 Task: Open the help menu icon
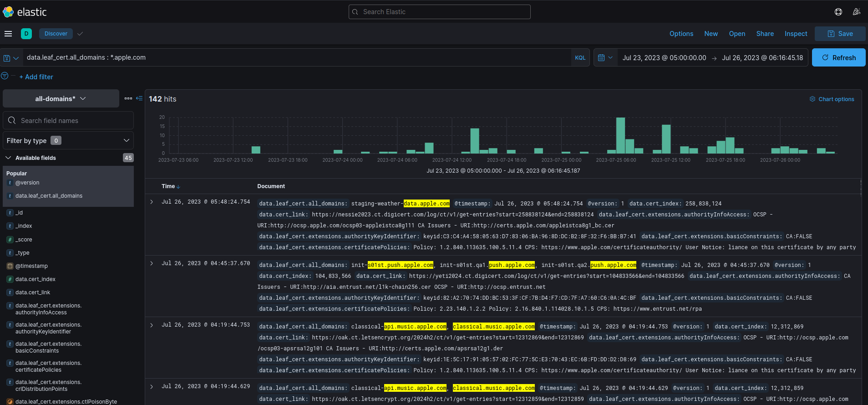tap(838, 12)
